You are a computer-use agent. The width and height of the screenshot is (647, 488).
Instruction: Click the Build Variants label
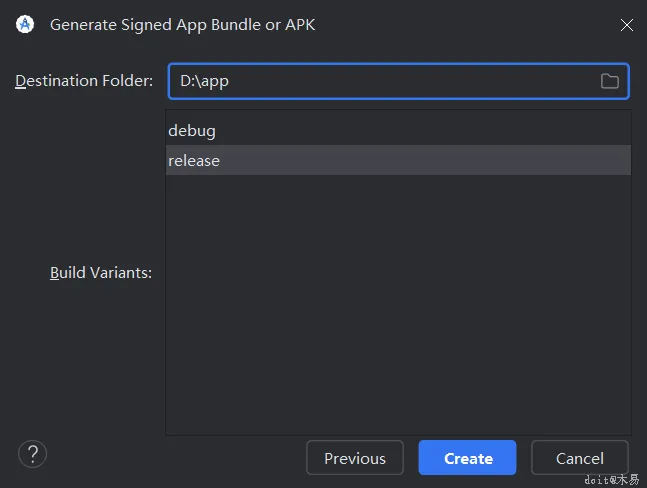(x=101, y=272)
